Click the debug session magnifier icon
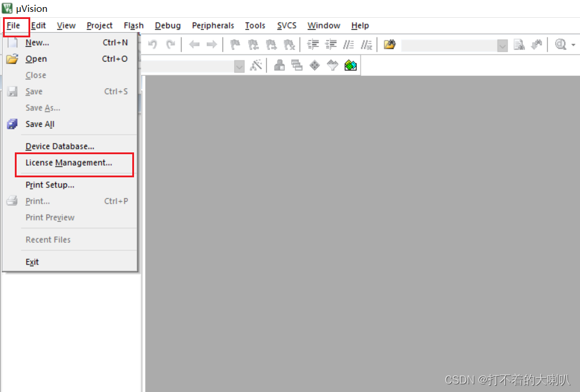Viewport: 580px width, 392px height. pyautogui.click(x=560, y=44)
